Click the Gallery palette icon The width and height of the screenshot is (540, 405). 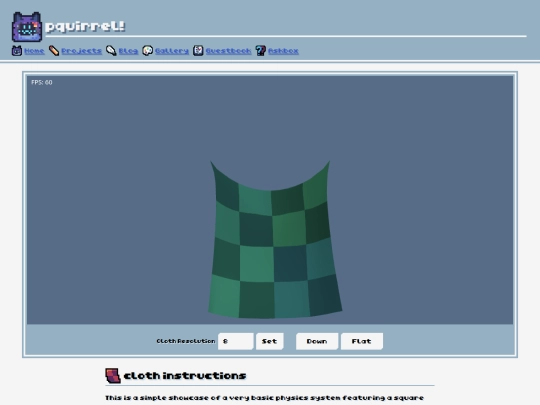(147, 51)
